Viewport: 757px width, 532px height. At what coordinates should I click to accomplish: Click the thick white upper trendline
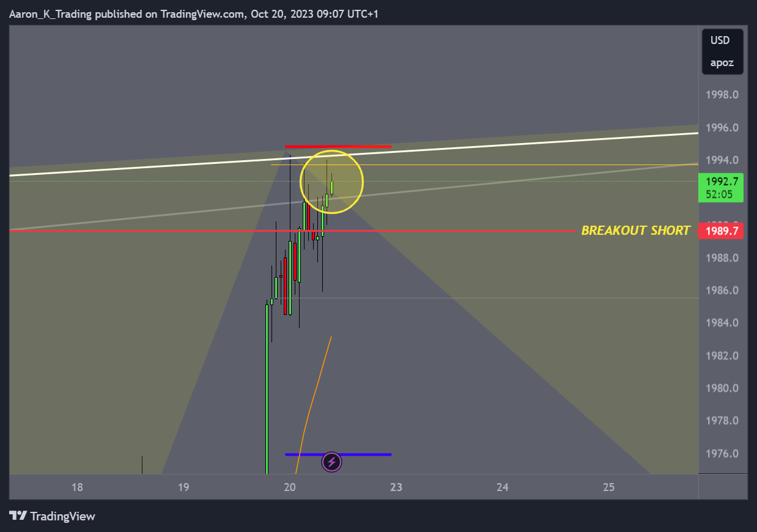coord(353,154)
